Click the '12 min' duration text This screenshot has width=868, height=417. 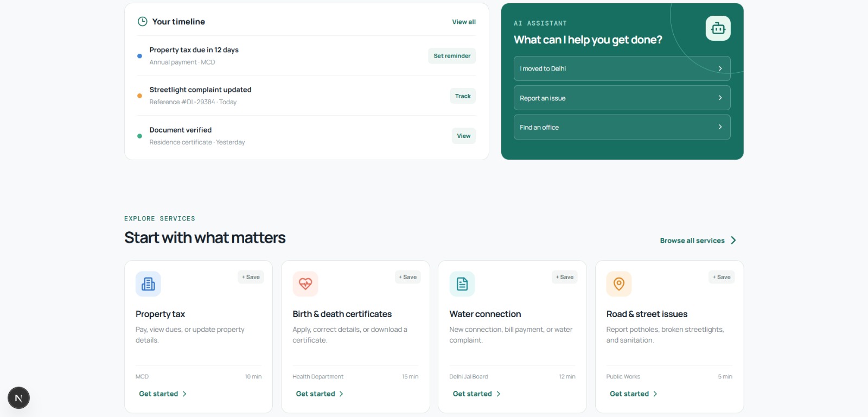[x=567, y=377]
